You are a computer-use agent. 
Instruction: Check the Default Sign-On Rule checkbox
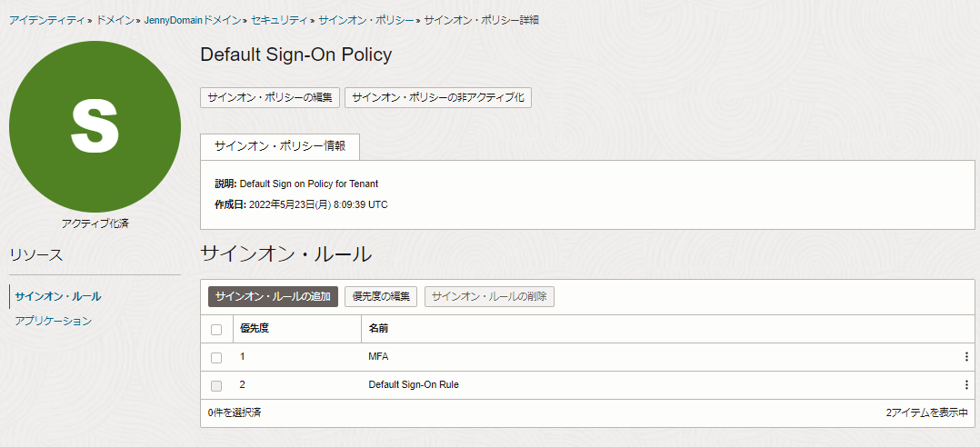tap(216, 385)
